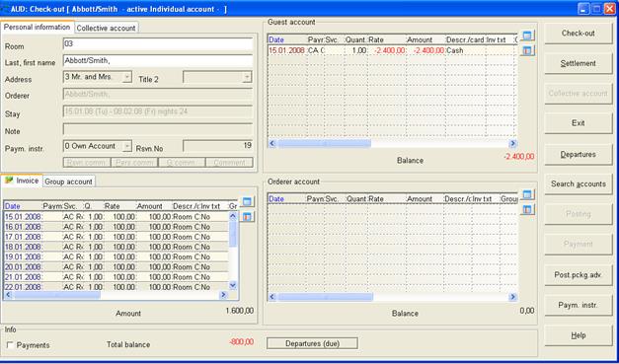Click Guest account horizontal scrollbar thumb
The image size is (619, 364).
point(324,144)
